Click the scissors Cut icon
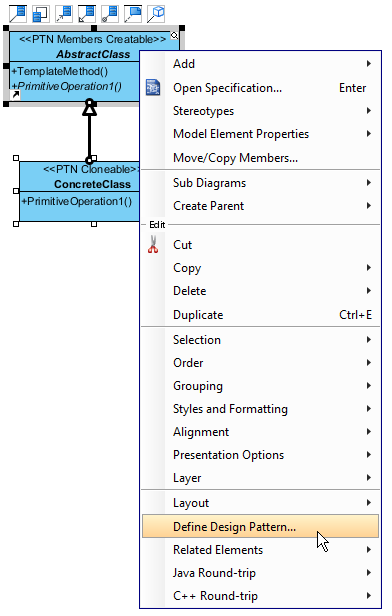The height and width of the screenshot is (616, 392). pos(153,244)
